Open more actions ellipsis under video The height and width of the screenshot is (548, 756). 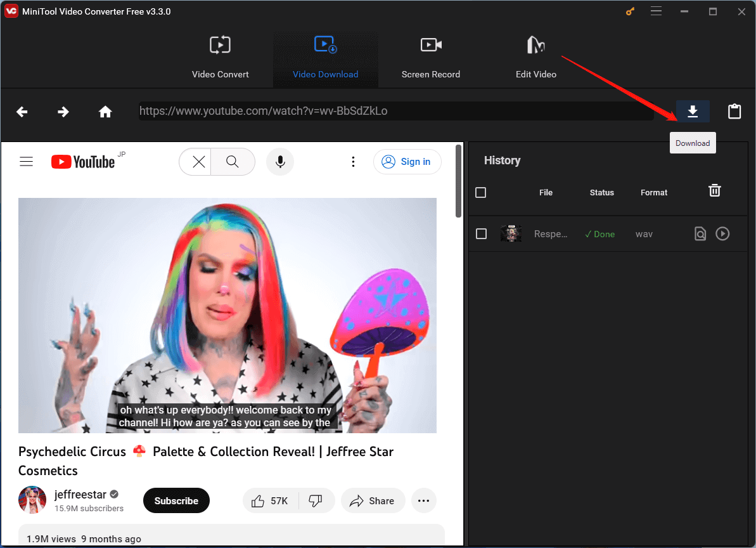424,501
